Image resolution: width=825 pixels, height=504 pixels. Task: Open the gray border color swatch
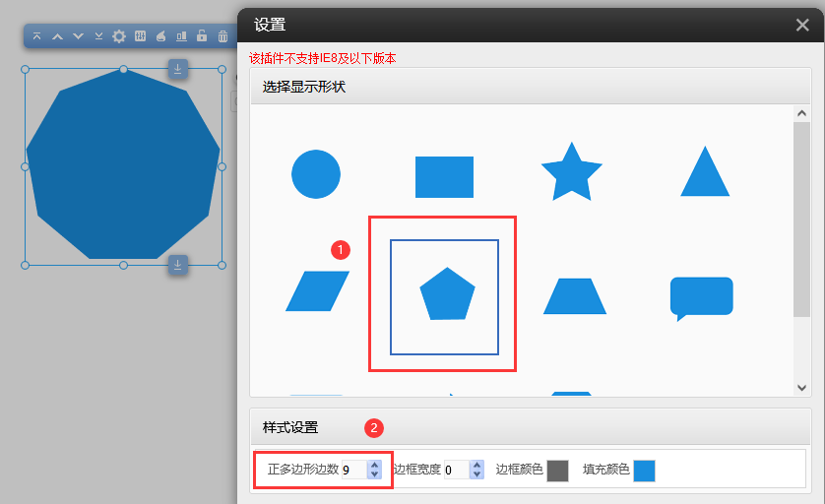(557, 471)
